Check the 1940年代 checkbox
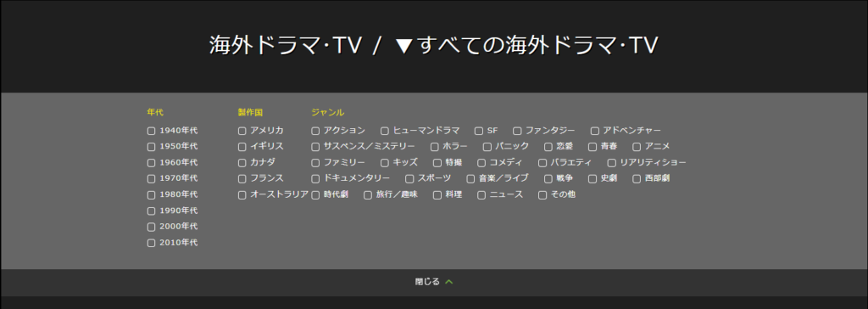The height and width of the screenshot is (309, 868). click(x=151, y=131)
